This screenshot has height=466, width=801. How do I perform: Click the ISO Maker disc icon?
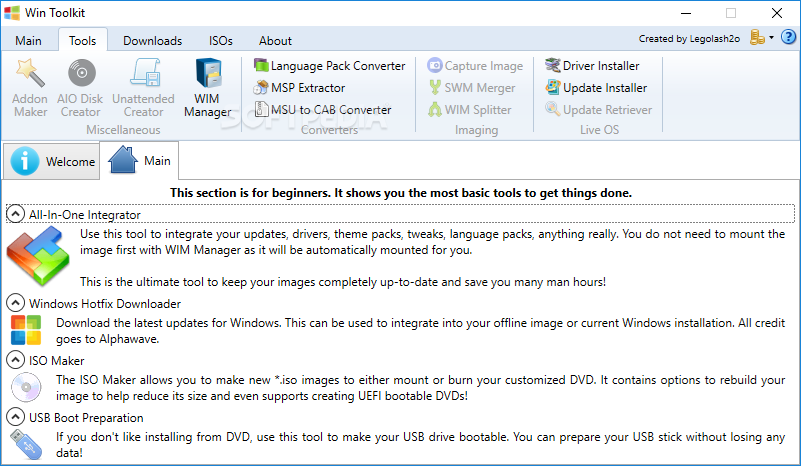point(26,387)
